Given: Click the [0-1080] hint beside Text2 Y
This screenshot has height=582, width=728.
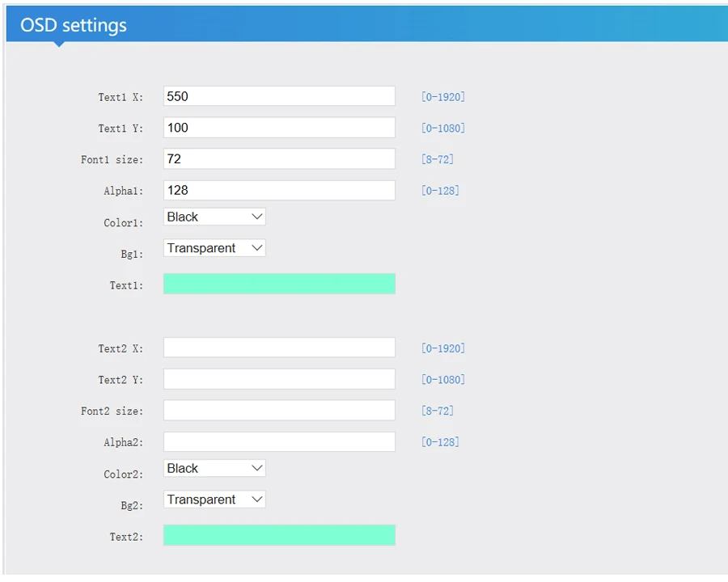Looking at the screenshot, I should point(443,380).
